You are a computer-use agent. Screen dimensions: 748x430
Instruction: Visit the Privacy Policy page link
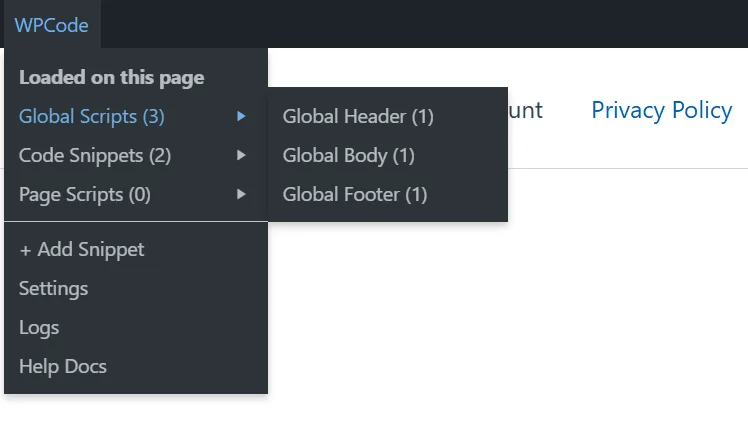point(662,111)
